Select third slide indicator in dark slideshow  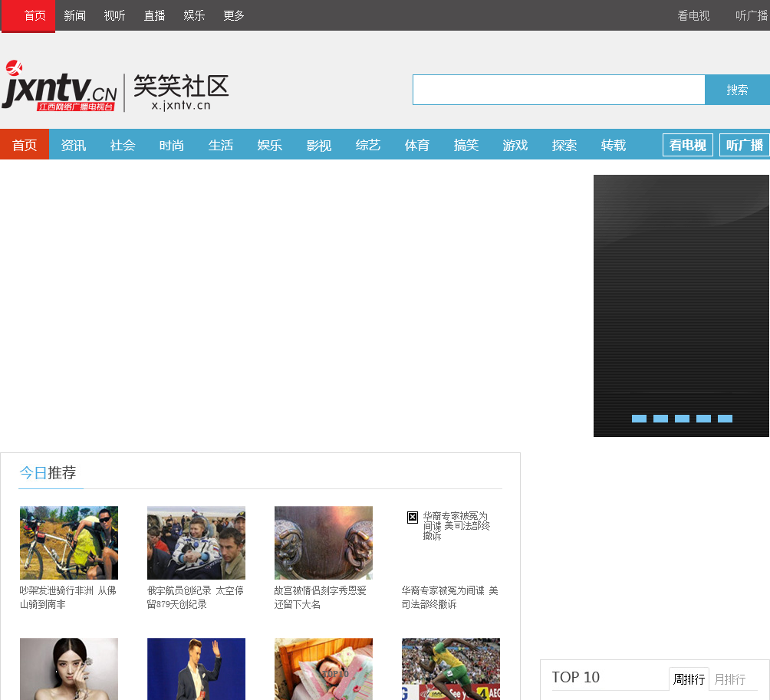point(682,419)
